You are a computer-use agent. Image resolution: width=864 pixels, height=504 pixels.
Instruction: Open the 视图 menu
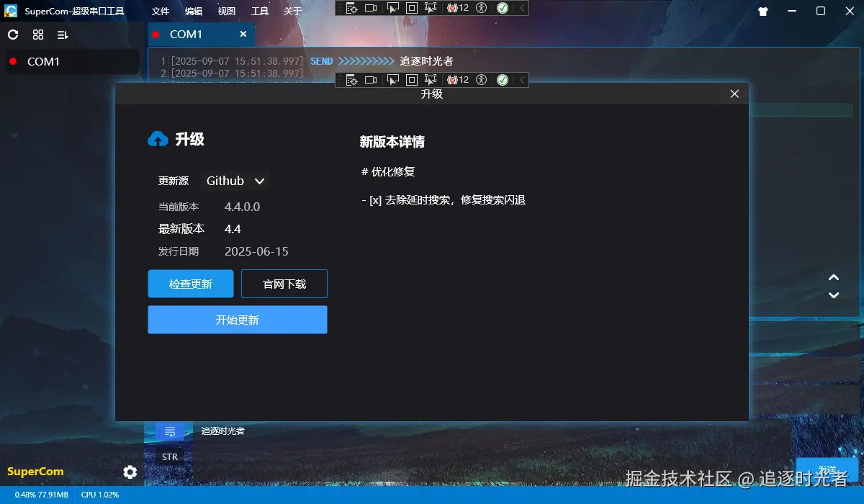click(x=227, y=11)
